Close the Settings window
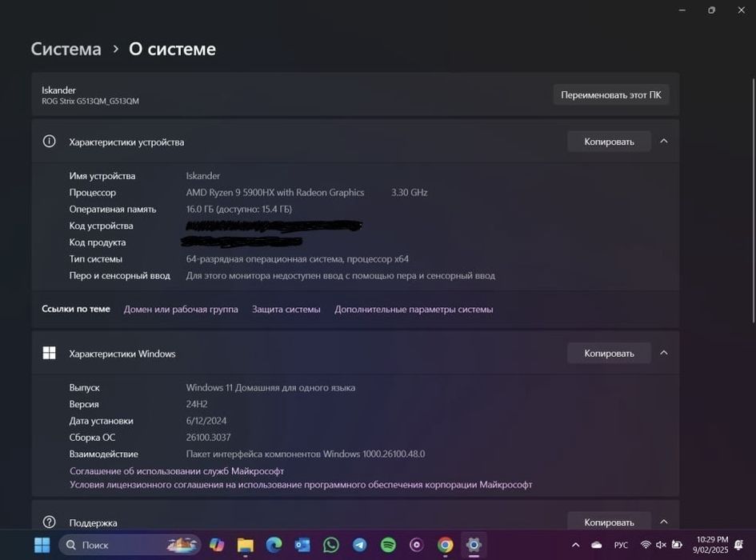The height and width of the screenshot is (560, 756). click(741, 10)
